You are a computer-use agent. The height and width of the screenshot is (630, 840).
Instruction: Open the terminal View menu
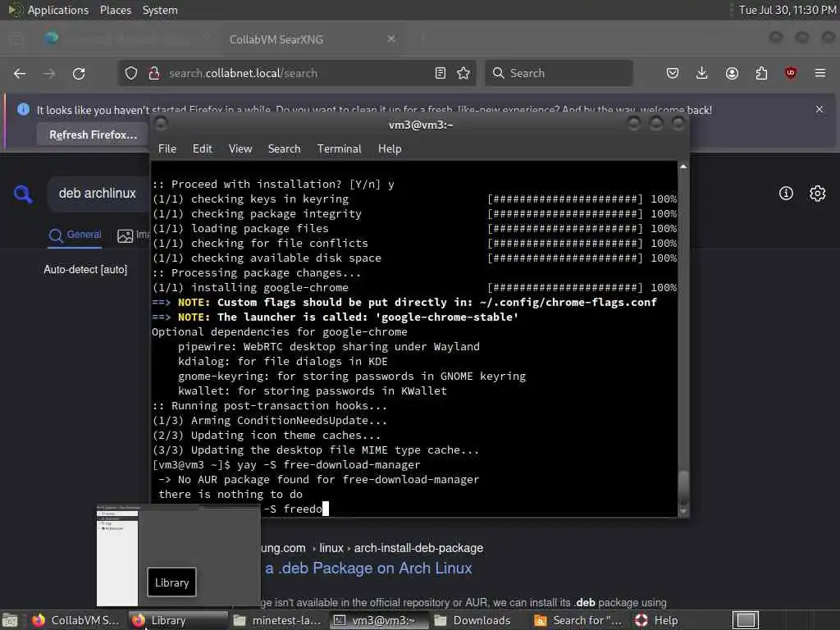[240, 149]
